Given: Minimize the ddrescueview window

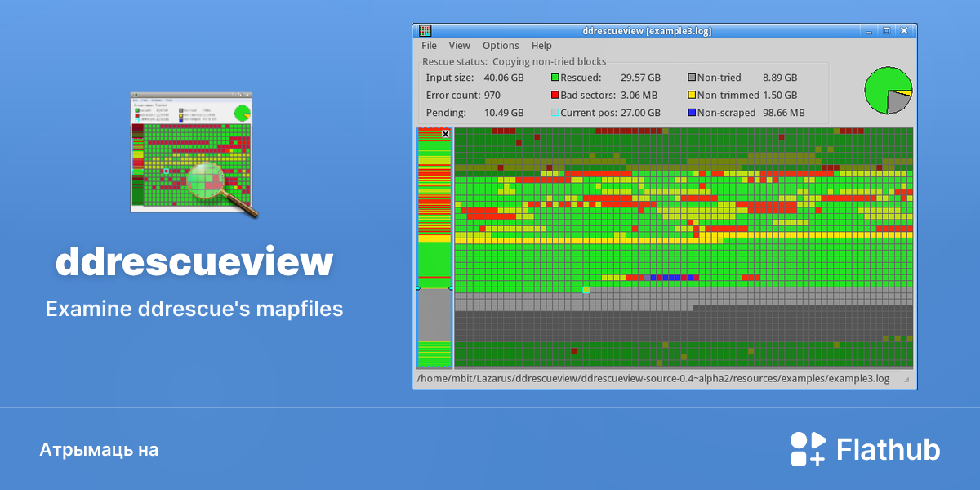Looking at the screenshot, I should (x=870, y=31).
